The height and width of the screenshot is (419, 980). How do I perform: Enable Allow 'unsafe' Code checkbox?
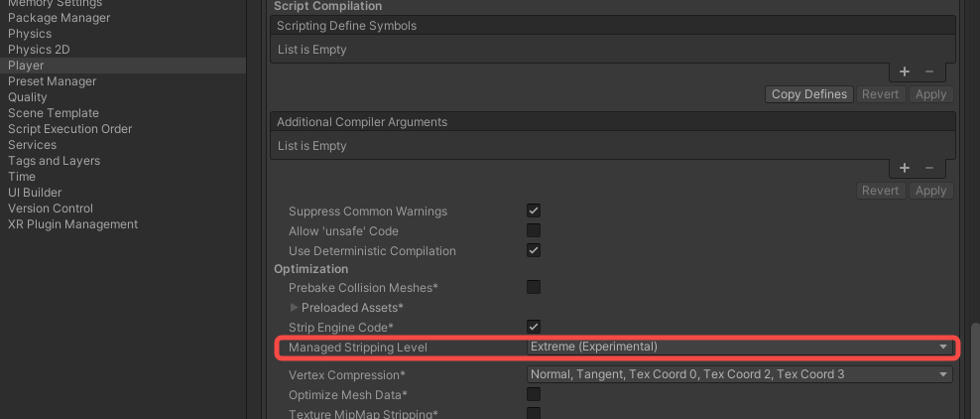[x=534, y=231]
